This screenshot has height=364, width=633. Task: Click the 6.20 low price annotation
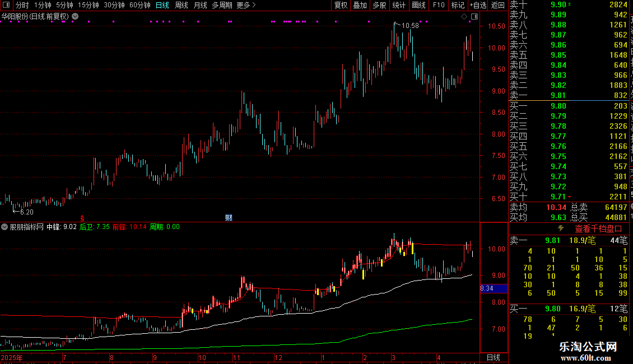click(x=27, y=212)
